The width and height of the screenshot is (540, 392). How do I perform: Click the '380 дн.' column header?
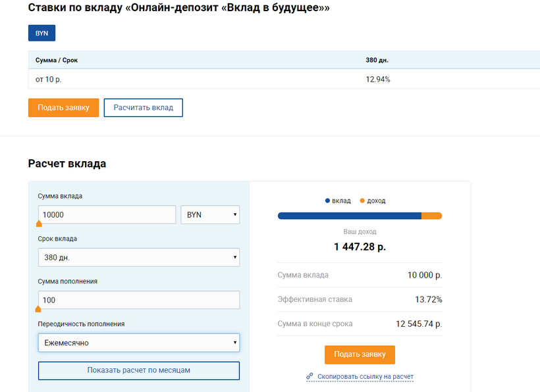(x=377, y=61)
